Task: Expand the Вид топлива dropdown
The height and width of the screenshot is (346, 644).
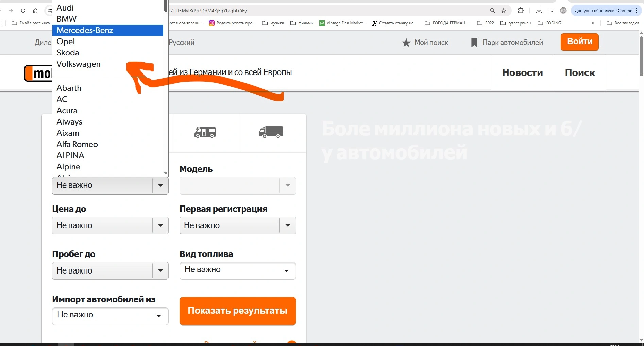Action: tap(237, 271)
